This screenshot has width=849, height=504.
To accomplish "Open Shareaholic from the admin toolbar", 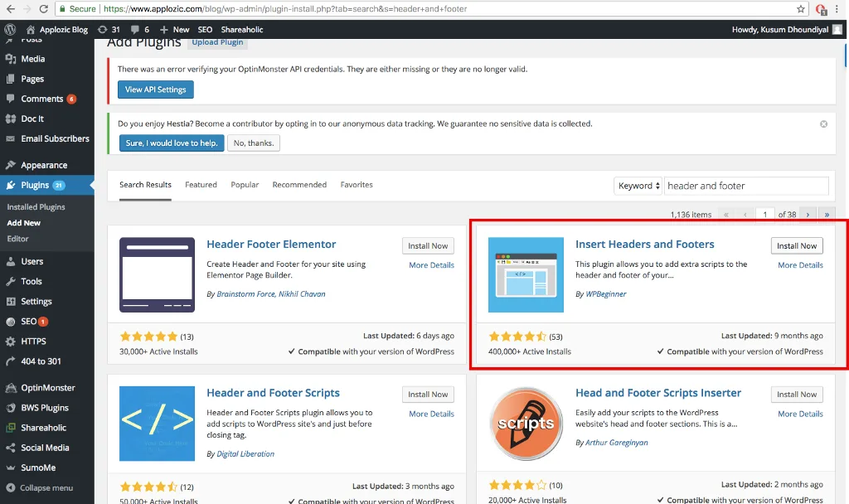I will click(x=240, y=28).
